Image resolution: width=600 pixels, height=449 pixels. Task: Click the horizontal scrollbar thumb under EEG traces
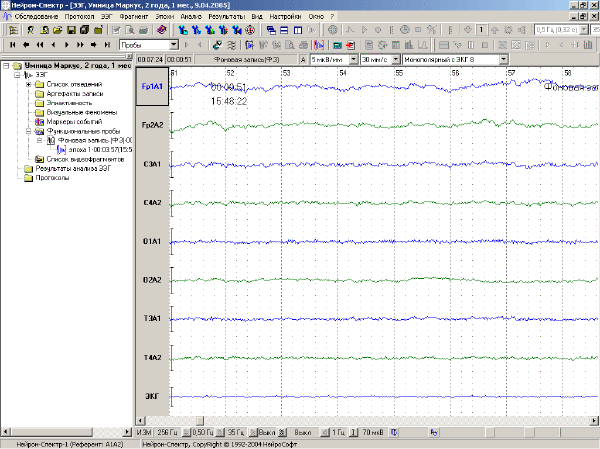click(200, 421)
